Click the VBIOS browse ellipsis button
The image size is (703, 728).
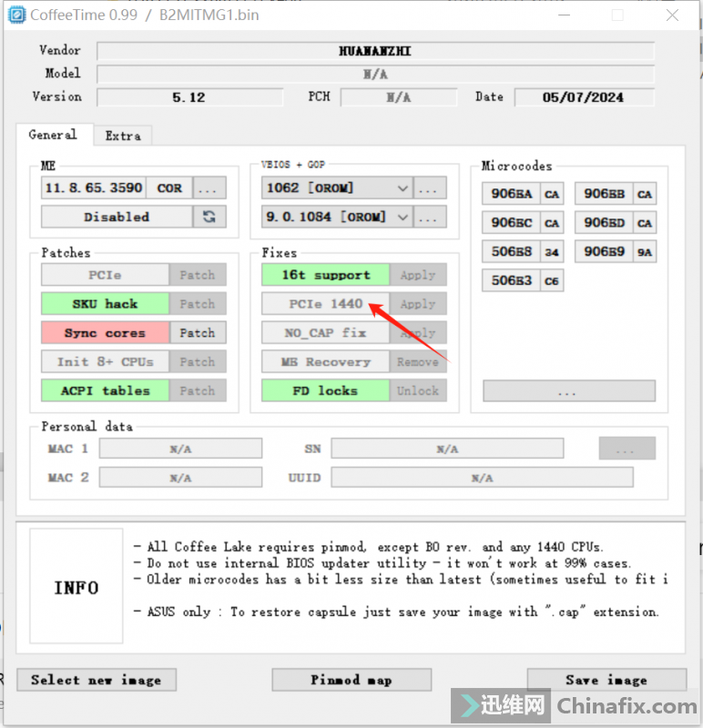[x=430, y=188]
